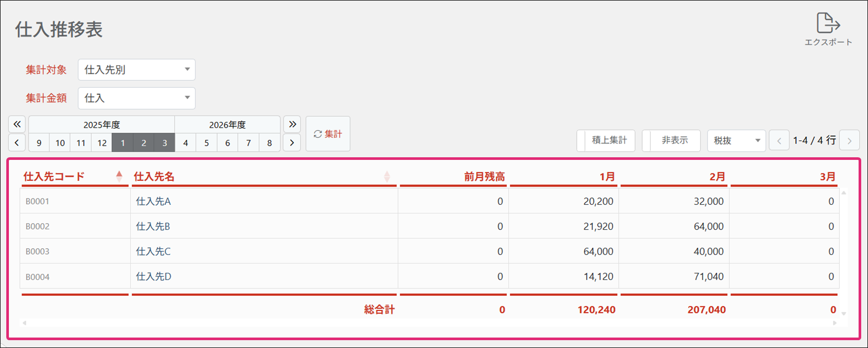Screen dimensions: 868x348
Task: Toggle the 非表示 option
Action: pyautogui.click(x=671, y=141)
